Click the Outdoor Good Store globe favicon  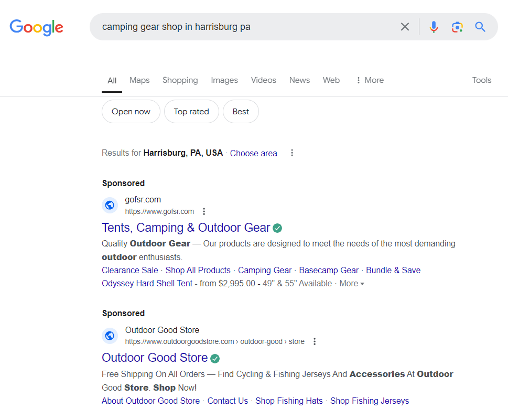click(x=110, y=336)
